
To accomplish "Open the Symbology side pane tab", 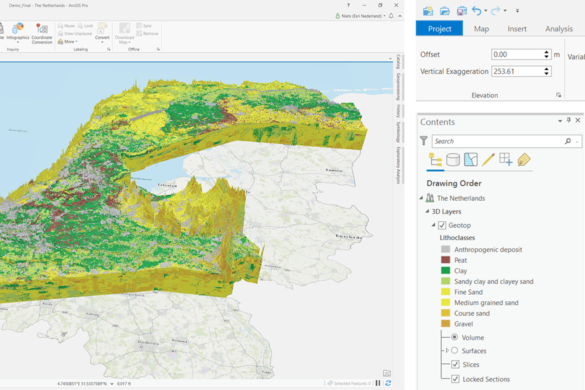I will [x=398, y=132].
